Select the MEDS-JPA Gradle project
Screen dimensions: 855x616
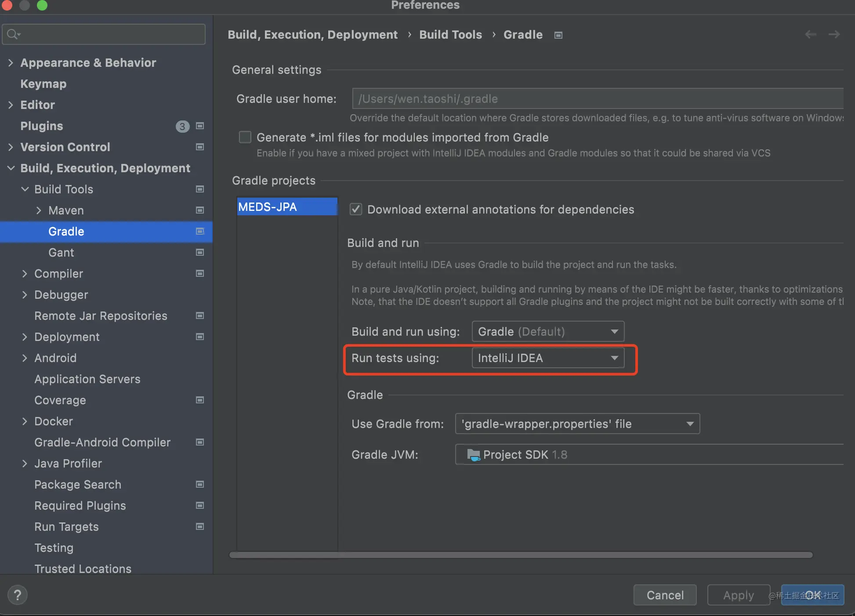click(x=287, y=207)
